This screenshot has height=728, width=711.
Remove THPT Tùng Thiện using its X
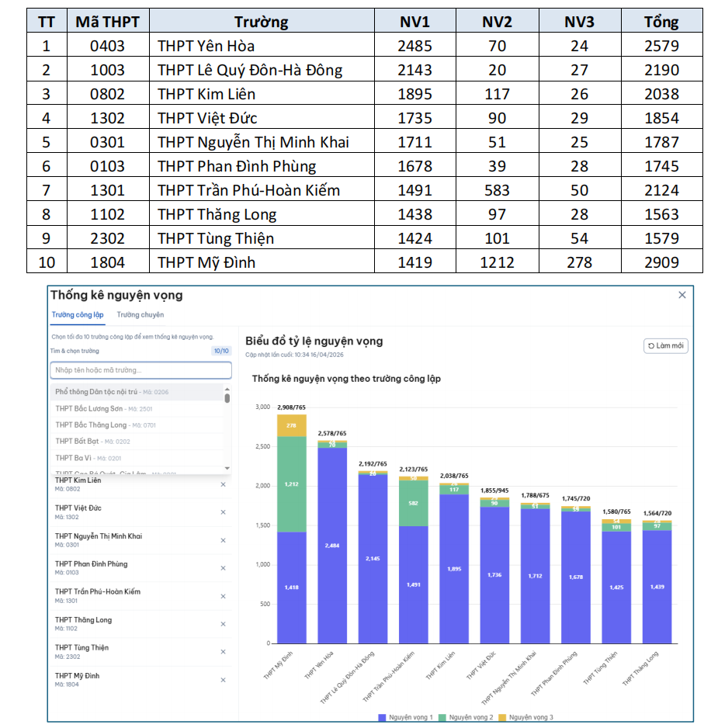point(223,650)
